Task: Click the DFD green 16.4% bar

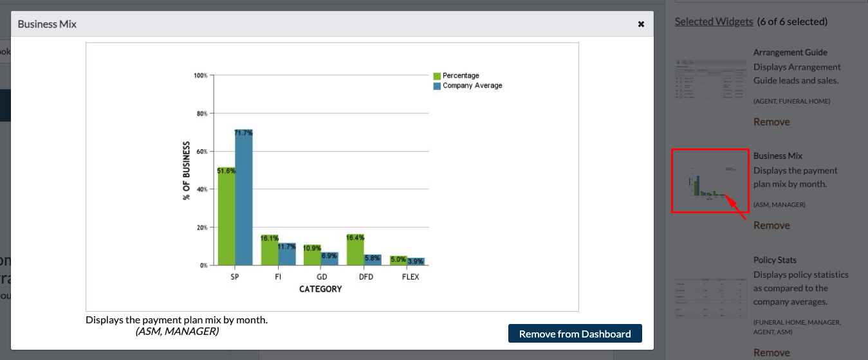Action: 355,249
